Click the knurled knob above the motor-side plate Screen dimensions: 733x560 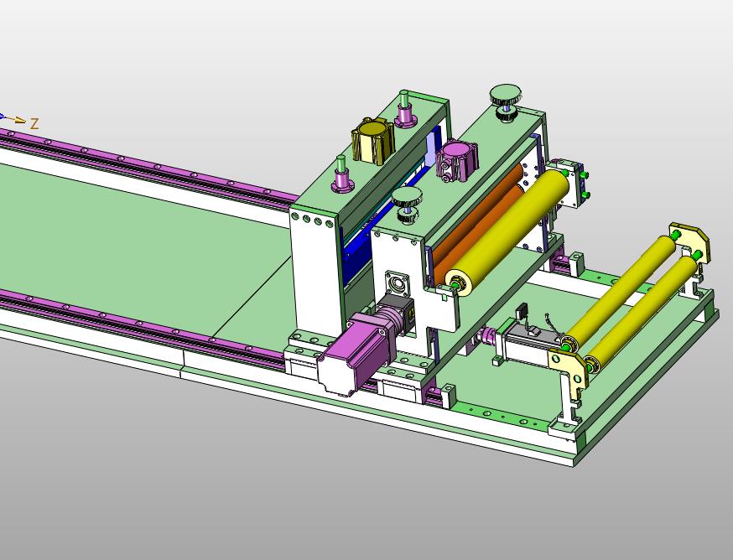(407, 205)
